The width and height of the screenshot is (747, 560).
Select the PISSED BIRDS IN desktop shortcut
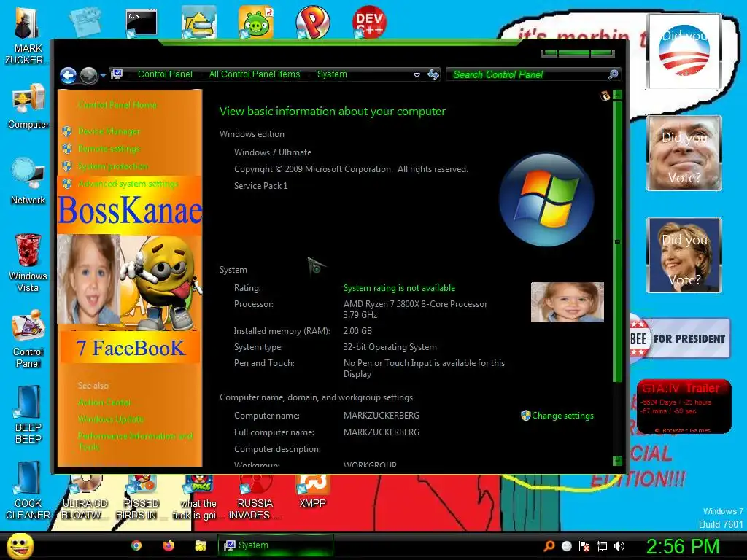(x=141, y=497)
